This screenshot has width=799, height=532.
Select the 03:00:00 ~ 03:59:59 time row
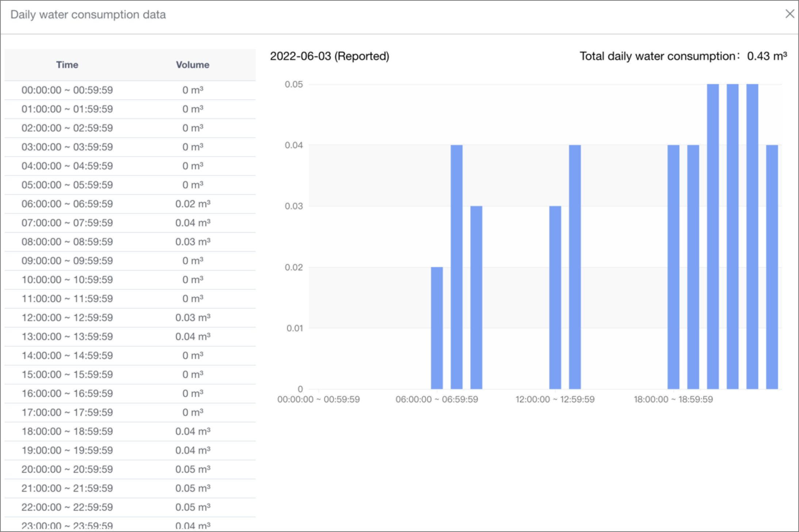click(x=130, y=147)
